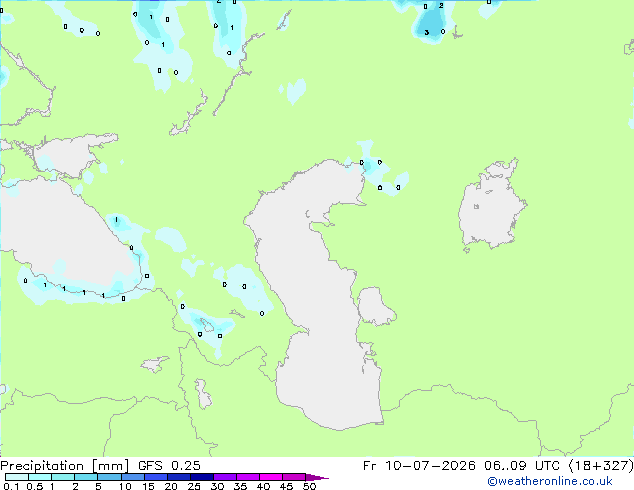Click the legend swatch between 45 and 50

point(294,477)
